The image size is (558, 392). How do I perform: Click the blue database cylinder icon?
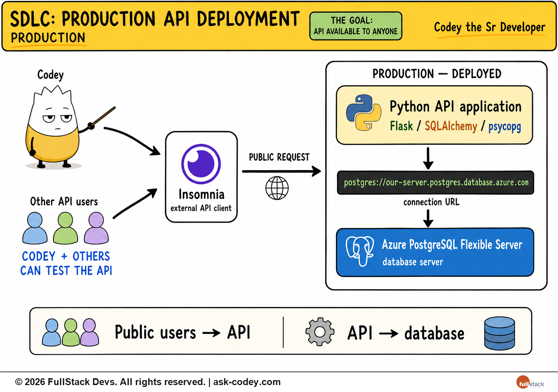[500, 333]
